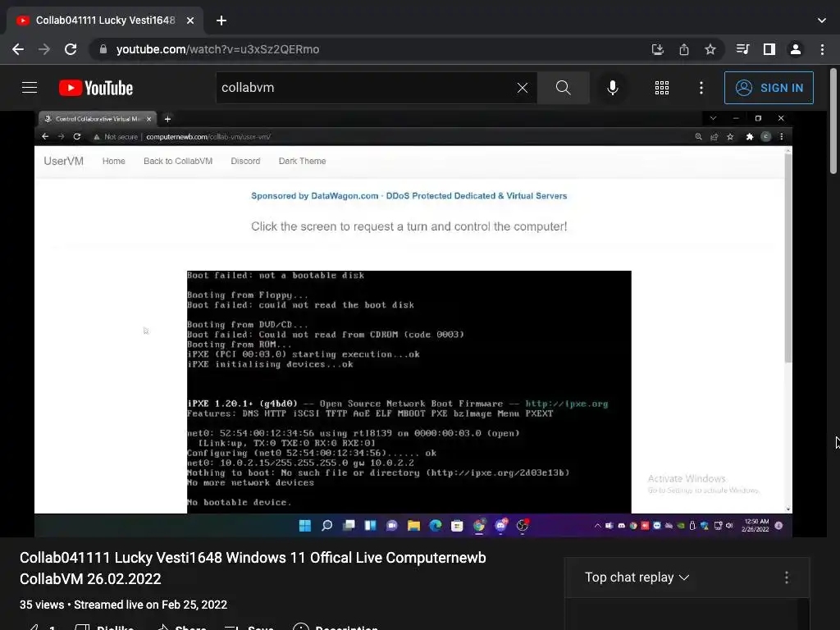Open the Chrome three-dot menu
The width and height of the screenshot is (840, 630).
click(x=822, y=49)
